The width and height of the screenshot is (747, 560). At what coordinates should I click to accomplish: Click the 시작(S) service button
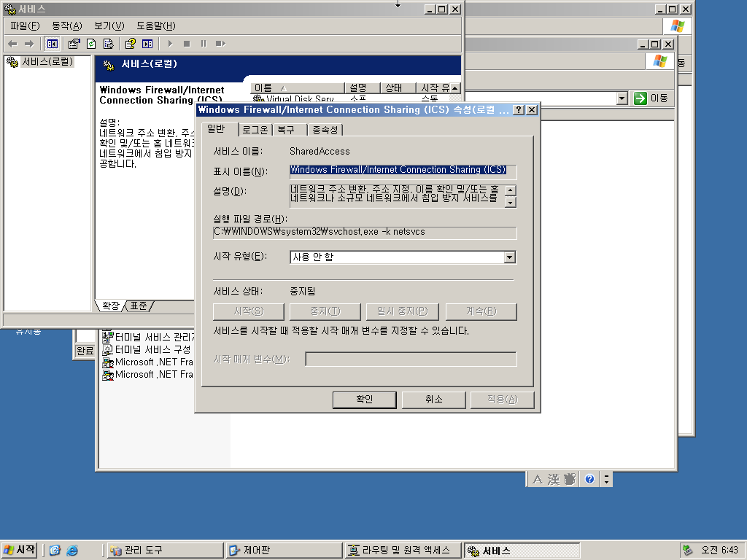(249, 311)
